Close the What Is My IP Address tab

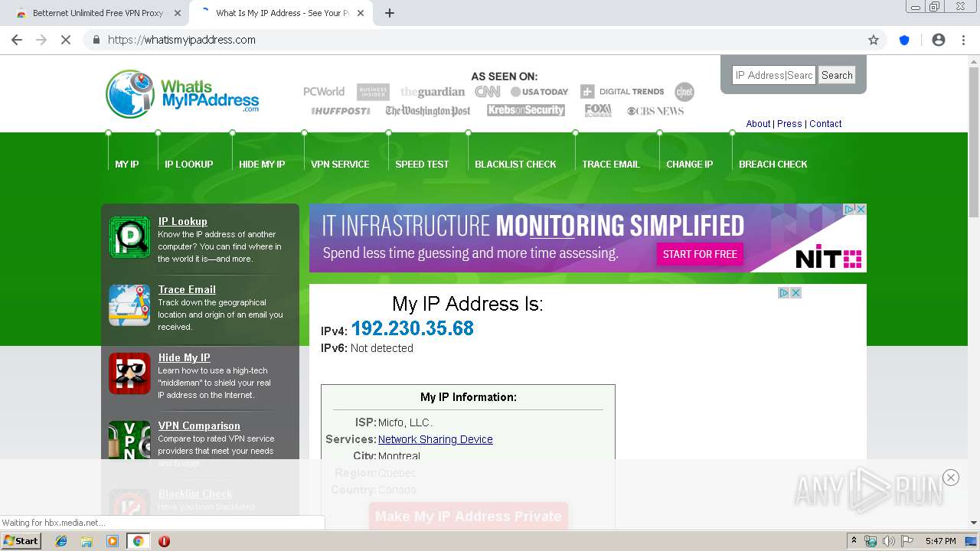tap(361, 13)
